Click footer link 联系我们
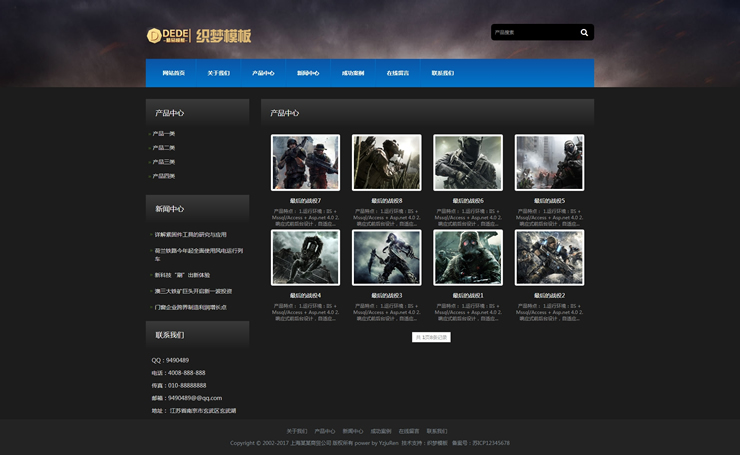740x455 pixels. 437,431
